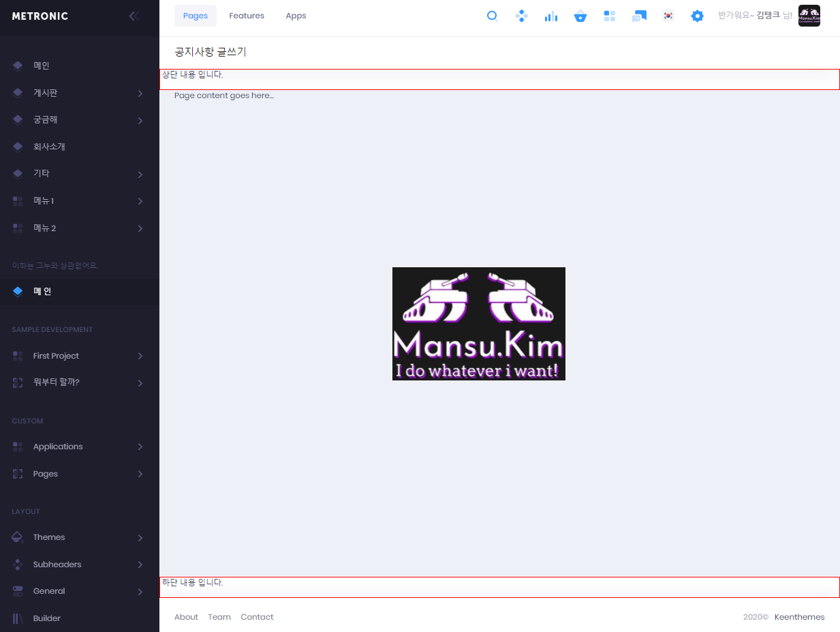Collapse sidebar with double-chevron toggle
This screenshot has width=840, height=632.
tap(134, 16)
